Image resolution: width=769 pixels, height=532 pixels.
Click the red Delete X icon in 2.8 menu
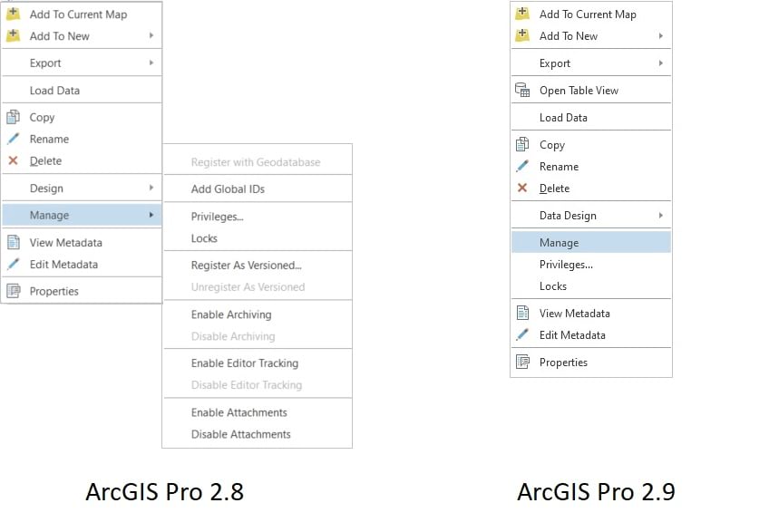pos(14,160)
